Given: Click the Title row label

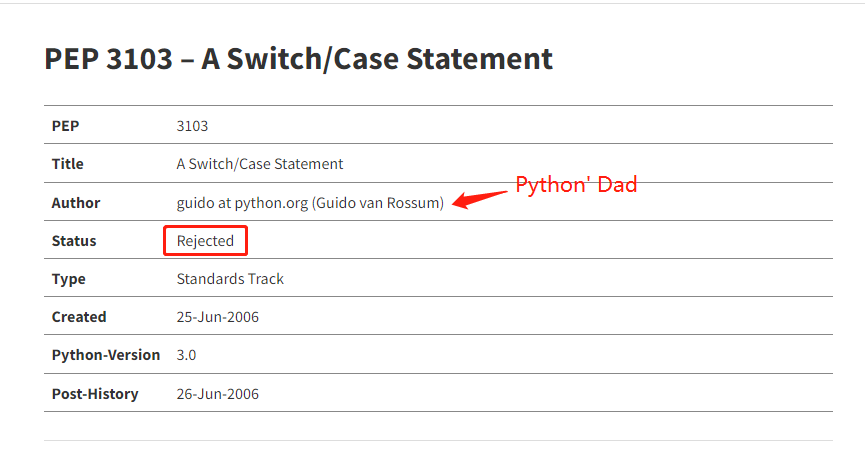Looking at the screenshot, I should 68,164.
